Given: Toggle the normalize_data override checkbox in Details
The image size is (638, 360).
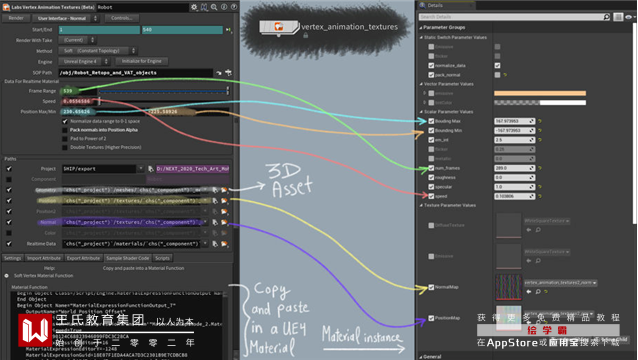Looking at the screenshot, I should click(x=431, y=65).
